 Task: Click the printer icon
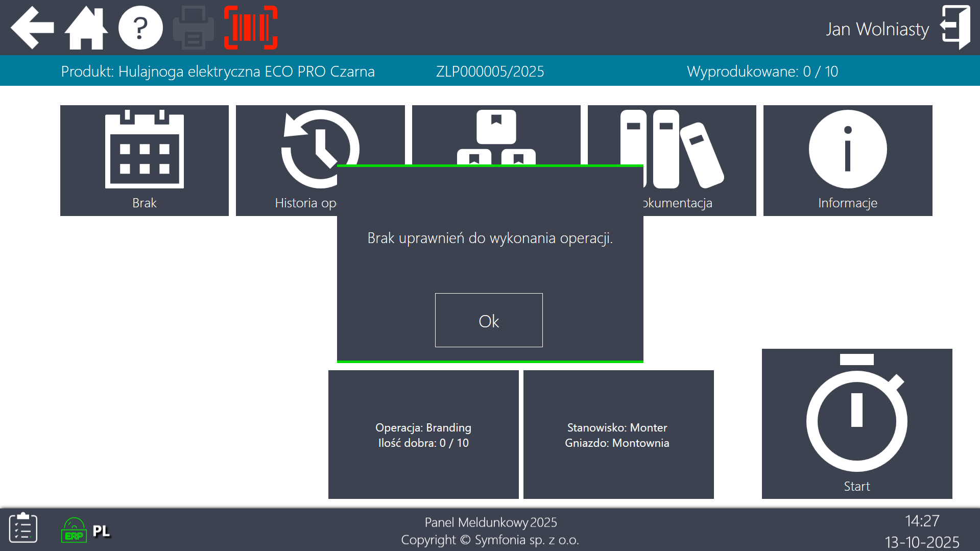tap(194, 28)
